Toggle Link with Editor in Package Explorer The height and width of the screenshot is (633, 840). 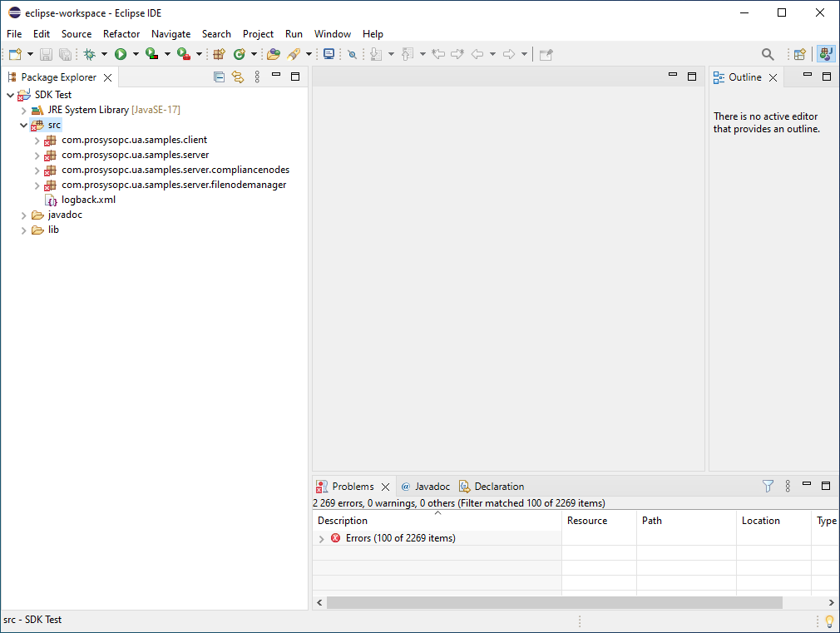238,77
